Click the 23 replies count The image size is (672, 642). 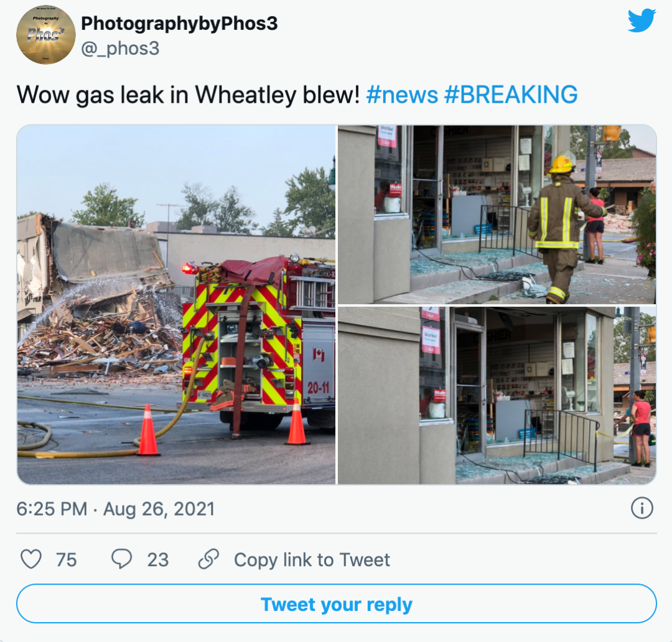pyautogui.click(x=157, y=560)
